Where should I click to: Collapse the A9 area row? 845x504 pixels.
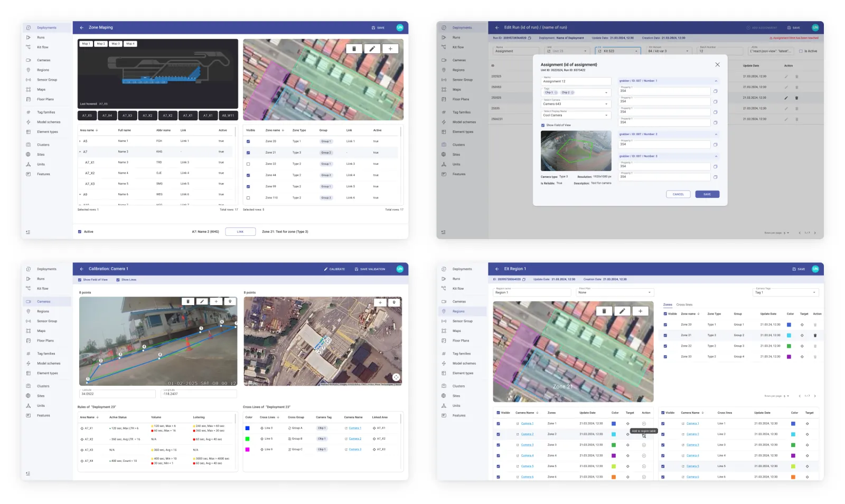click(x=80, y=194)
